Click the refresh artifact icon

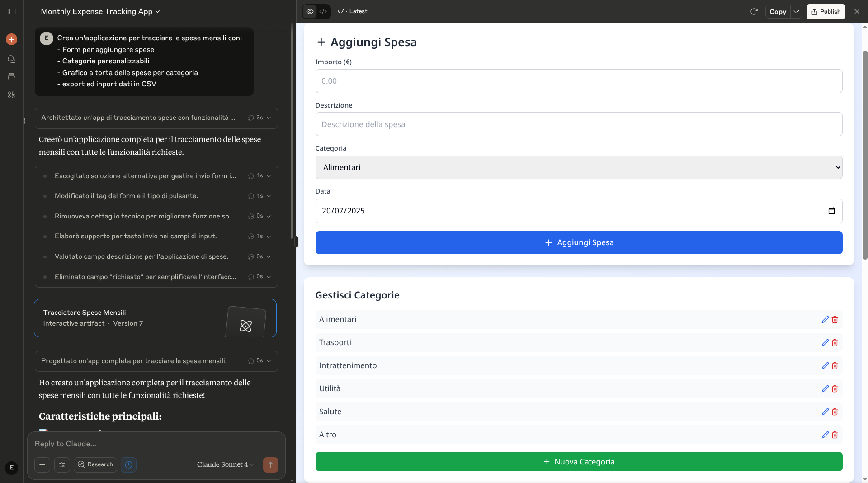pos(754,12)
